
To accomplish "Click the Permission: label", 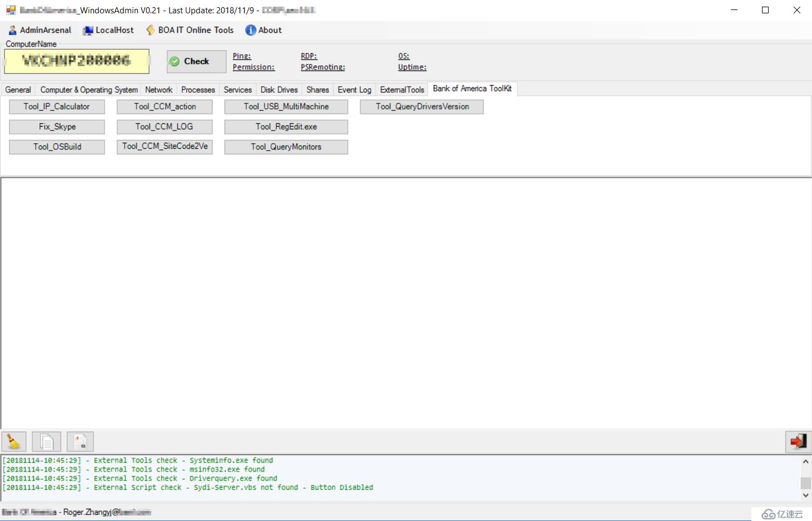I will click(x=253, y=67).
